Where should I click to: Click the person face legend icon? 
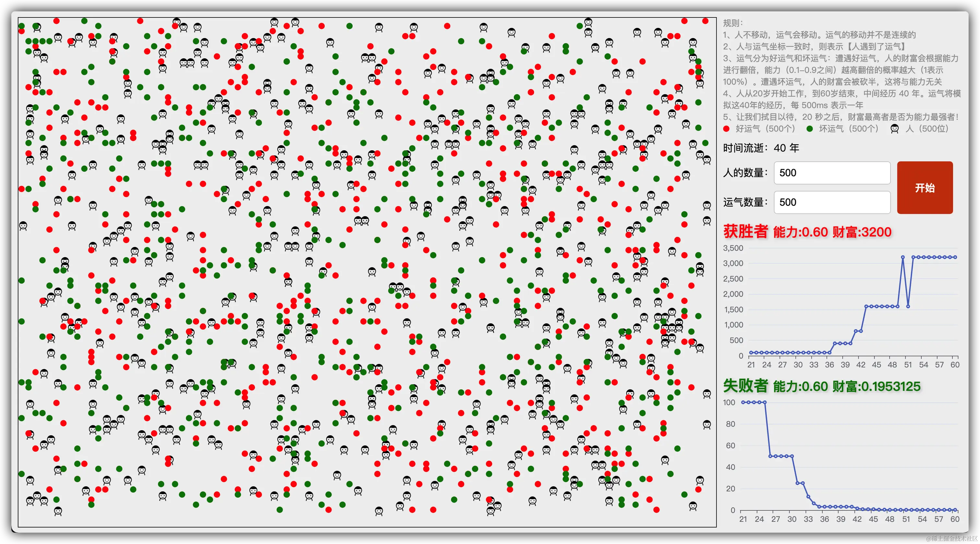coord(894,129)
